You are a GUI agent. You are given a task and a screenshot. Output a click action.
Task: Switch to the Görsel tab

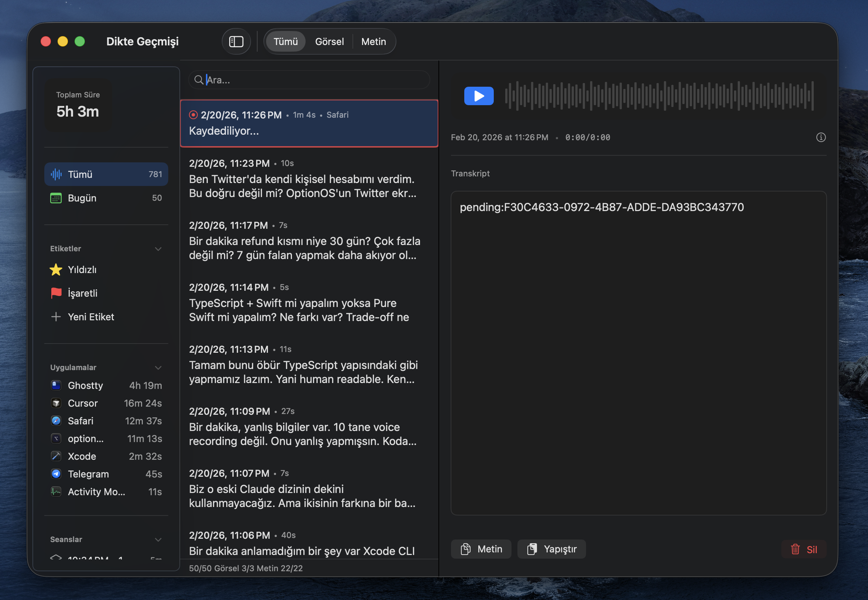pos(329,41)
